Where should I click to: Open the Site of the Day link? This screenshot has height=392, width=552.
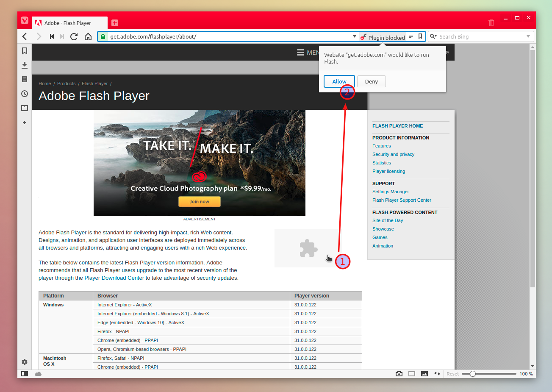pos(388,220)
